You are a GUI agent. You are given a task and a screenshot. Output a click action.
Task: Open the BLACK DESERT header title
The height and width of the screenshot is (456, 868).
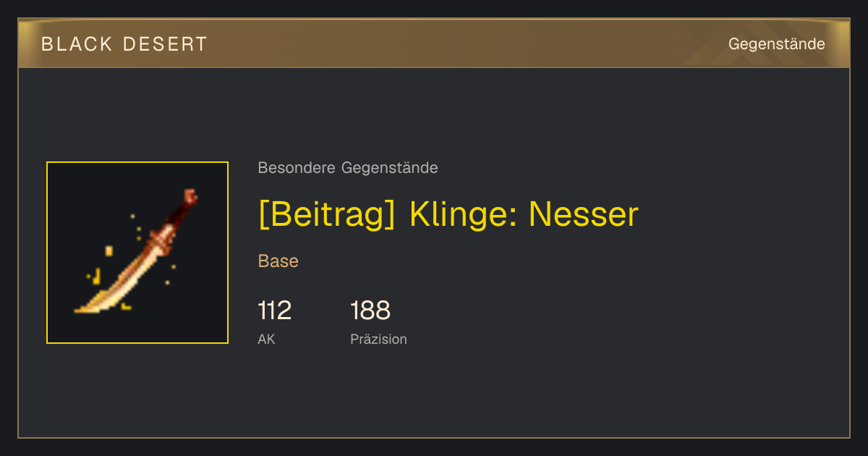click(x=124, y=44)
